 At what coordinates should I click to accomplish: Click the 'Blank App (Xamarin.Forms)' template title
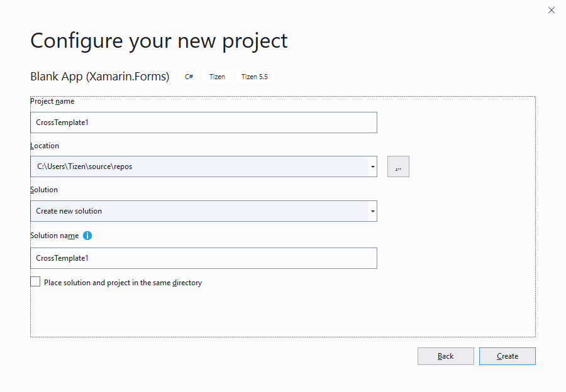[x=99, y=77]
